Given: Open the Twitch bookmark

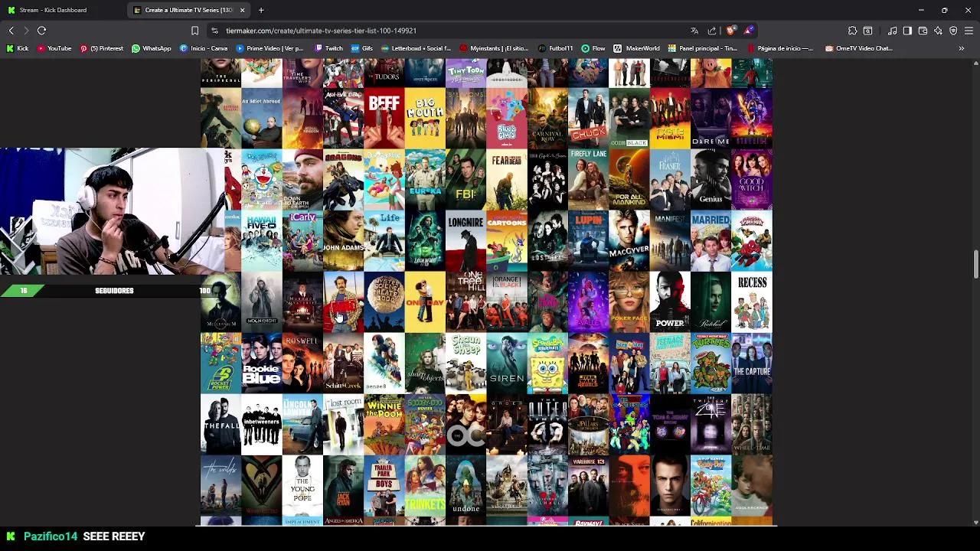Looking at the screenshot, I should click(328, 48).
